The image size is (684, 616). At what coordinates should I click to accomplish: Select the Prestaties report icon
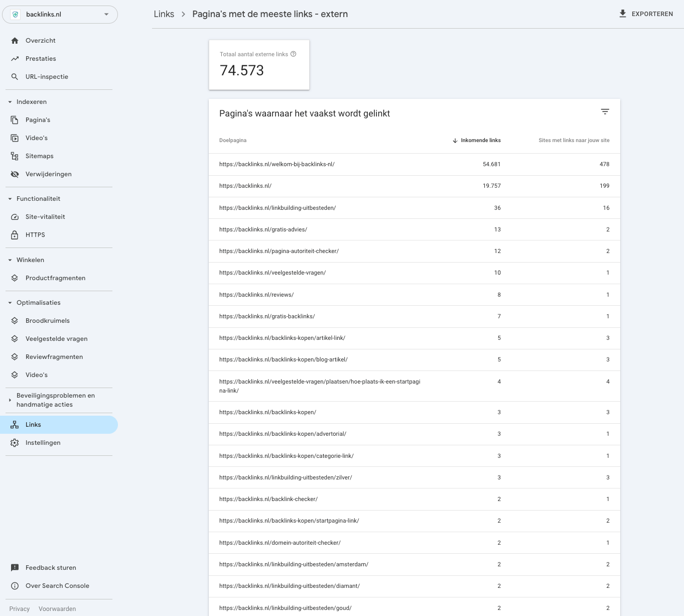click(x=15, y=58)
